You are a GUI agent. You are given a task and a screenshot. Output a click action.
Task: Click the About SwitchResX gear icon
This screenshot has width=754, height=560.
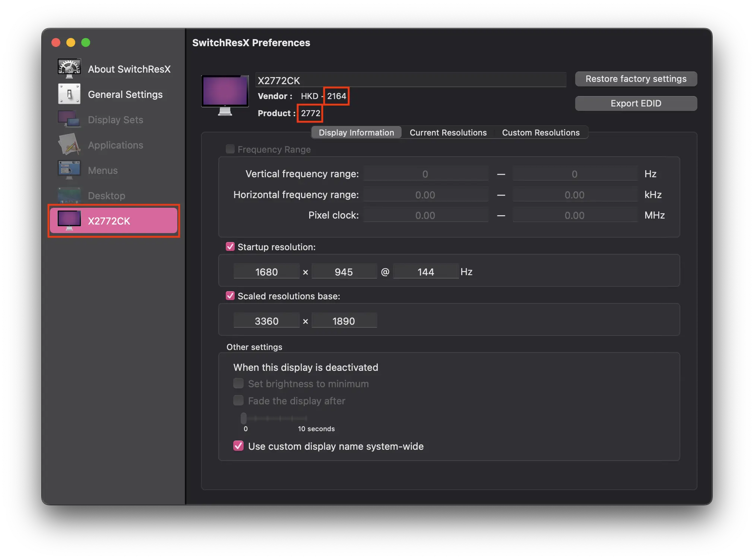(69, 69)
